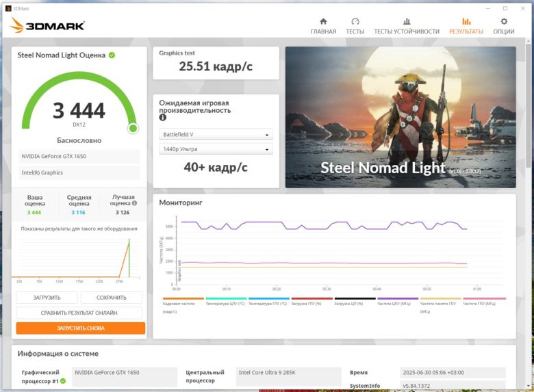534x392 pixels.
Task: Open the Battlefield V game dropdown
Action: click(216, 134)
